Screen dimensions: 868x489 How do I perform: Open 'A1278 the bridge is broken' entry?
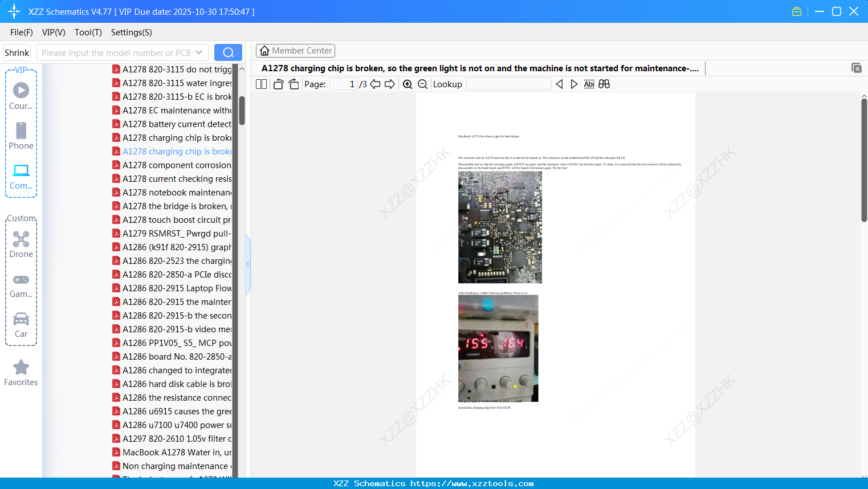coord(172,206)
